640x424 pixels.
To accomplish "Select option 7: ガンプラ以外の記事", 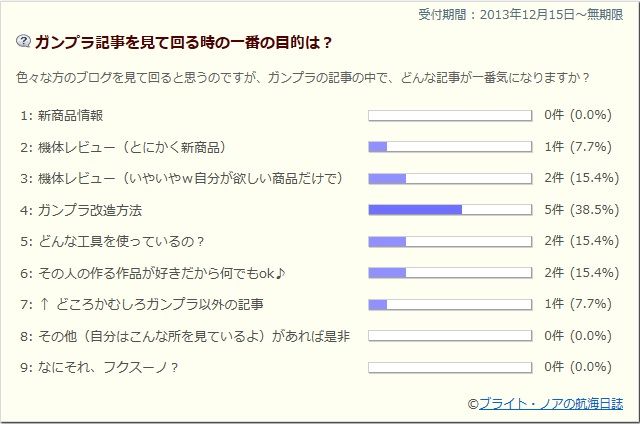I will click(146, 304).
